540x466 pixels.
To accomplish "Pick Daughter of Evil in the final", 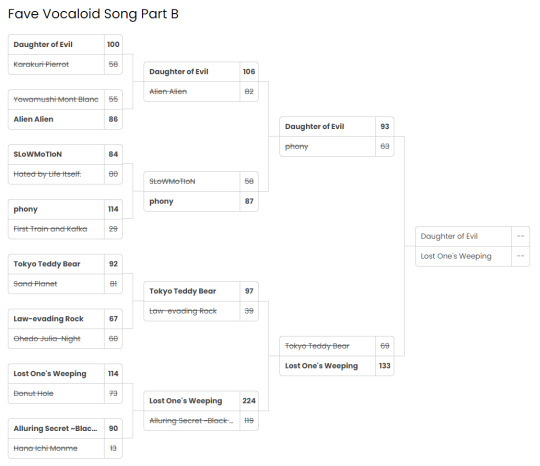I will (472, 236).
